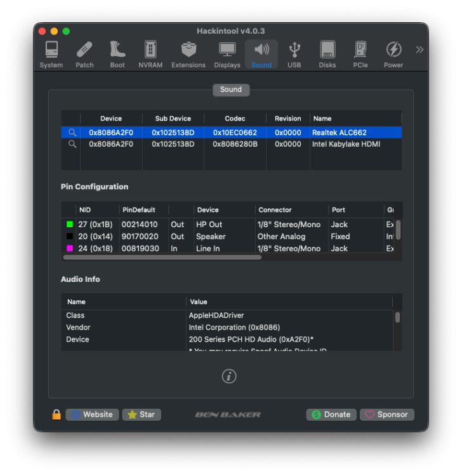Open the Power toolbar icon

393,55
